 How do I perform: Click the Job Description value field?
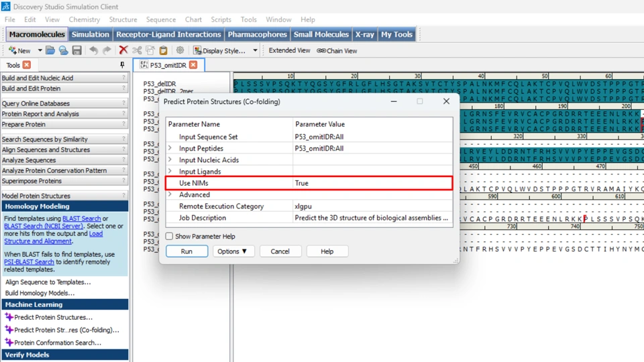[x=373, y=217]
